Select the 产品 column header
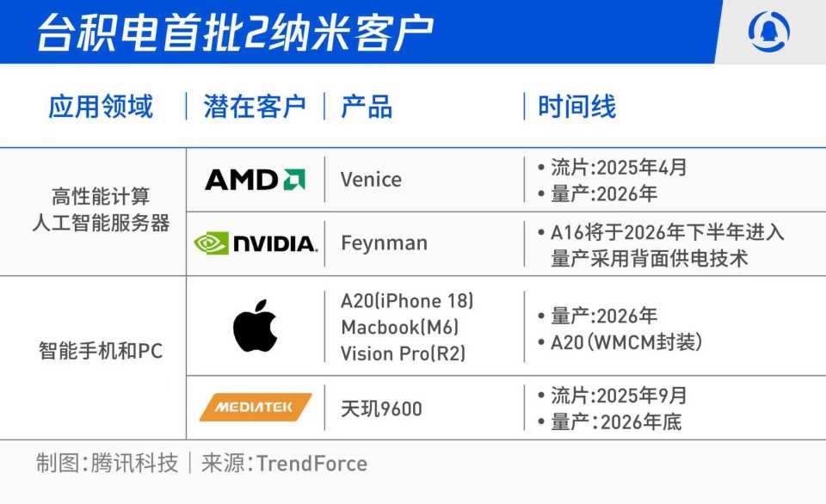 [367, 107]
